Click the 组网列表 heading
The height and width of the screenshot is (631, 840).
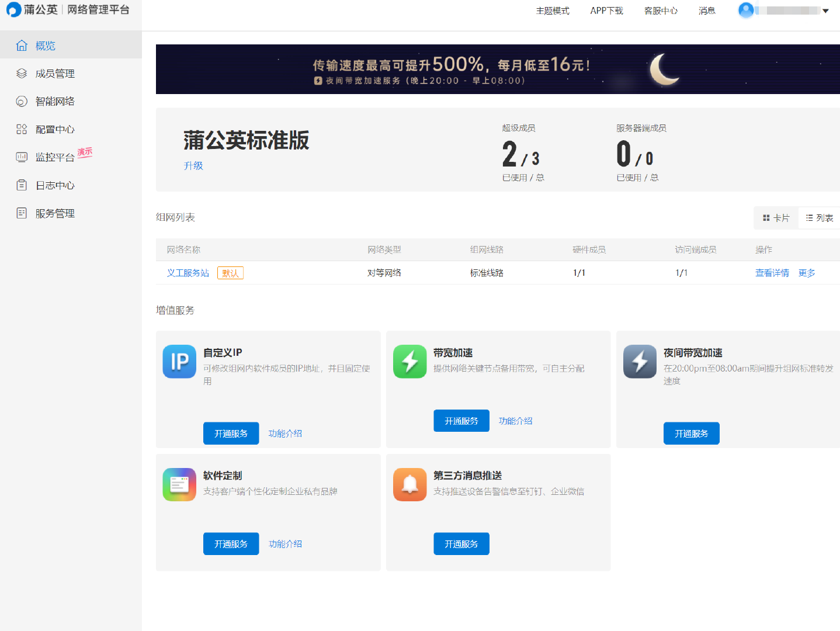pyautogui.click(x=175, y=217)
